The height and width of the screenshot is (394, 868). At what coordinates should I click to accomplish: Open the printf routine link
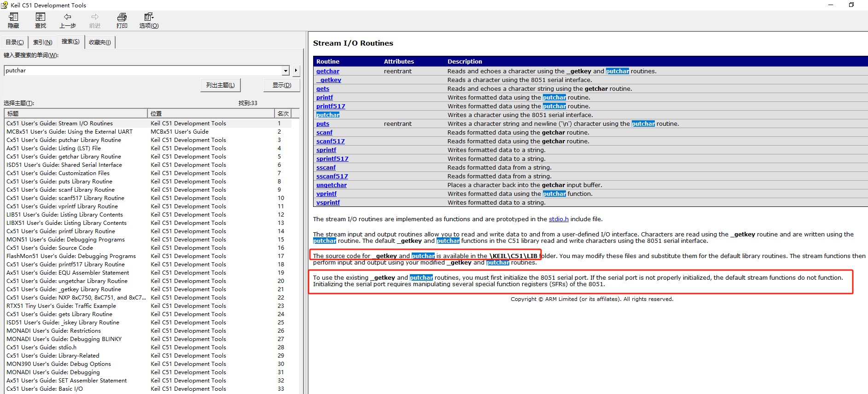(x=325, y=98)
